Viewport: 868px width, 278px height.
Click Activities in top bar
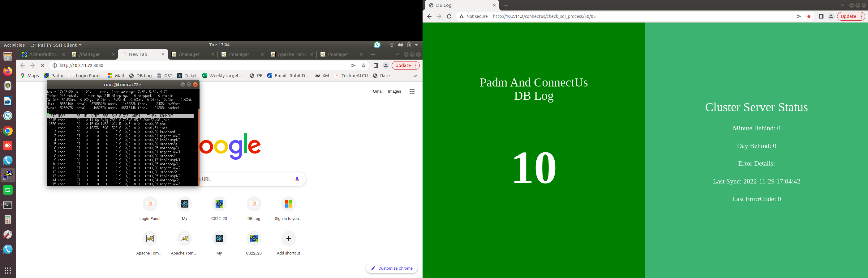[x=14, y=45]
